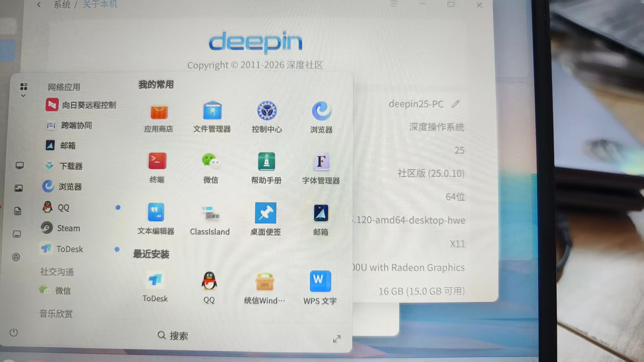
Task: Edit the deepin25-PC computer name
Action: pyautogui.click(x=455, y=104)
